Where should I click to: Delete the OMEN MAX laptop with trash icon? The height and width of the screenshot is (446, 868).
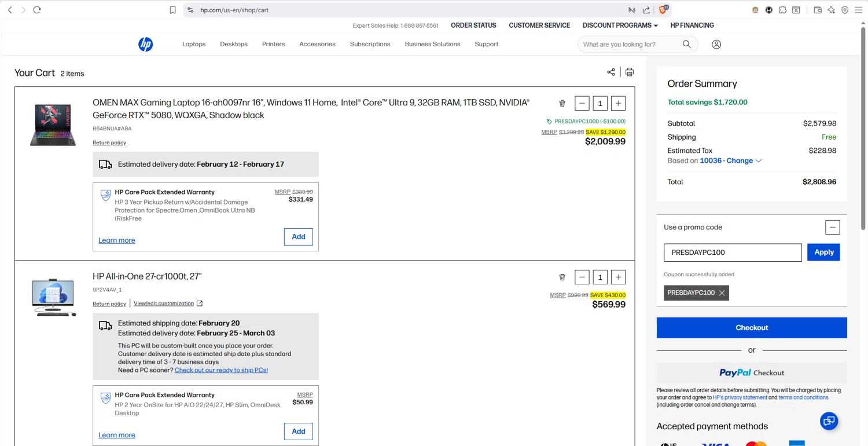pos(562,103)
